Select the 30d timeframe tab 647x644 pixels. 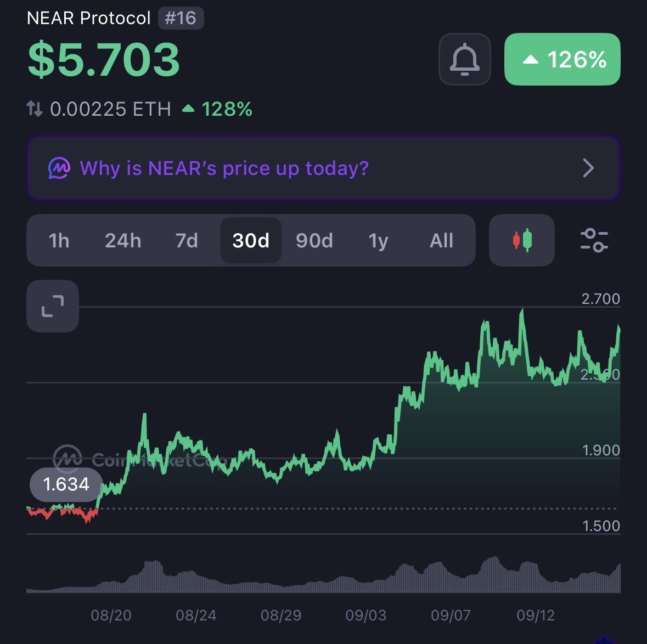point(251,240)
